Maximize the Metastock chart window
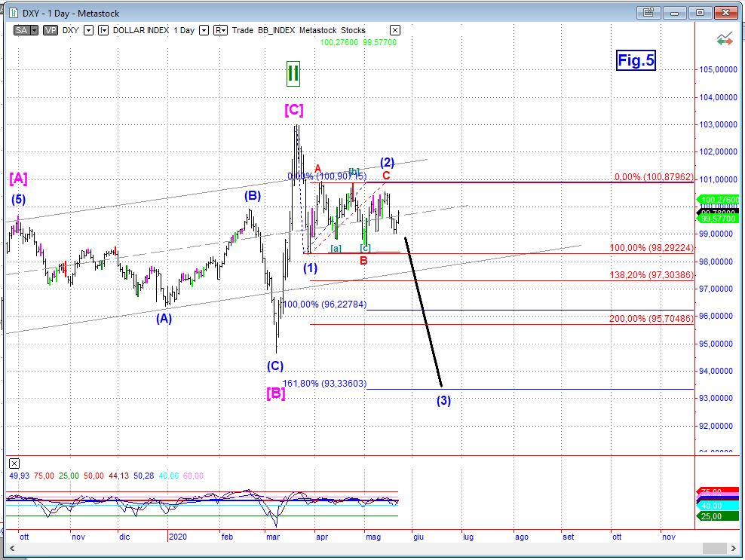Viewport: 745px width, 560px height. tap(700, 13)
